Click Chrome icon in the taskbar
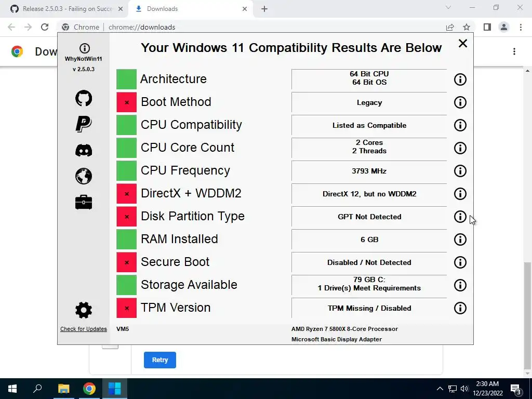Image resolution: width=532 pixels, height=399 pixels. 89,389
